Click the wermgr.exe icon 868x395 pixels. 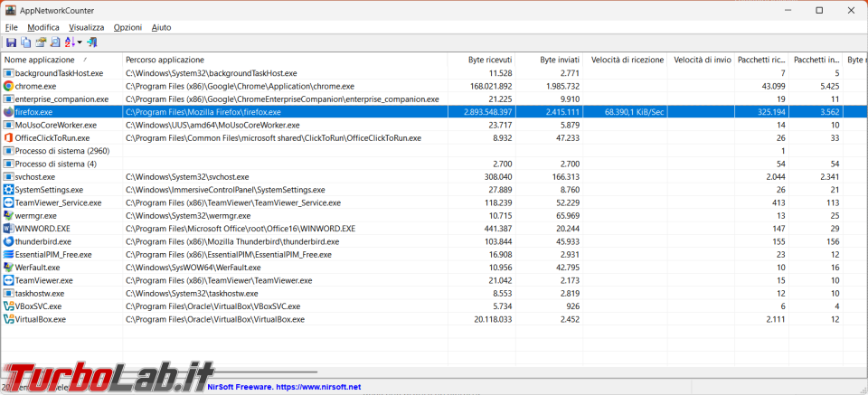pos(8,216)
